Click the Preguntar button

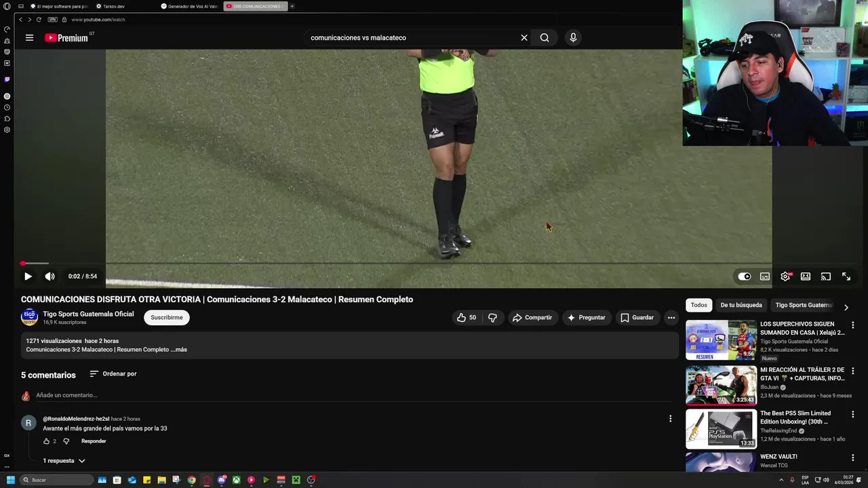tap(587, 317)
